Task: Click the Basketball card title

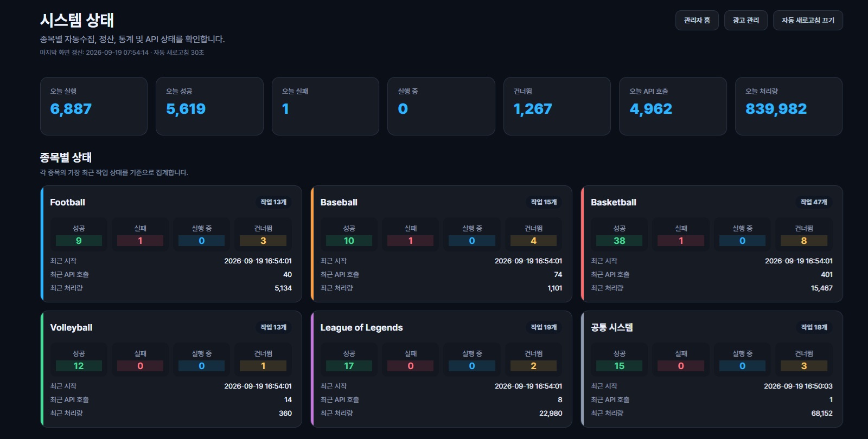Action: click(x=613, y=202)
